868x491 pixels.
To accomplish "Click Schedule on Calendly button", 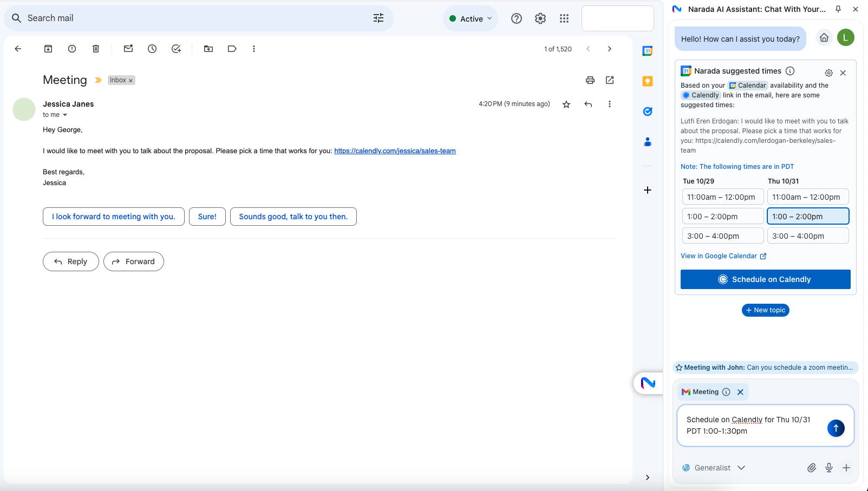I will [765, 279].
